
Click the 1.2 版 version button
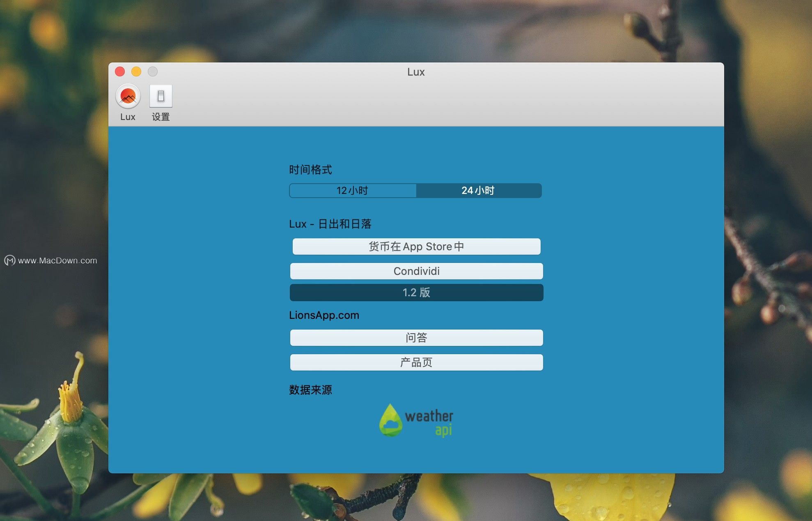click(x=416, y=293)
